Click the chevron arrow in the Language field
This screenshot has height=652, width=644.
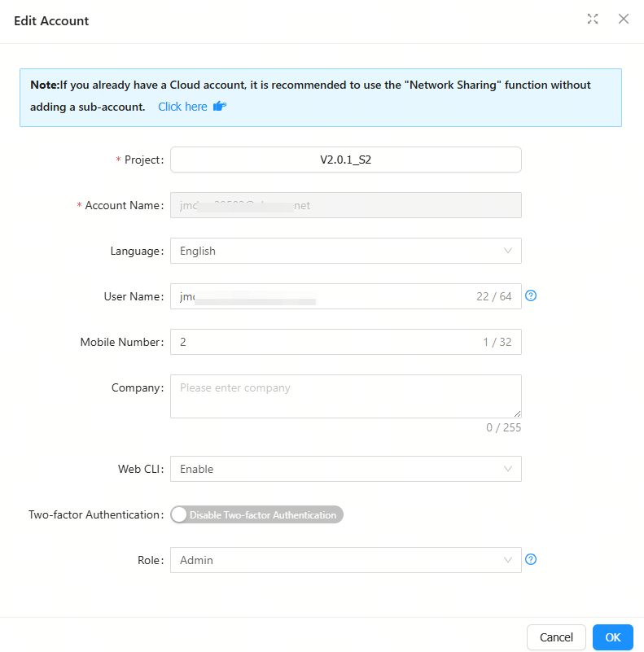pyautogui.click(x=508, y=251)
